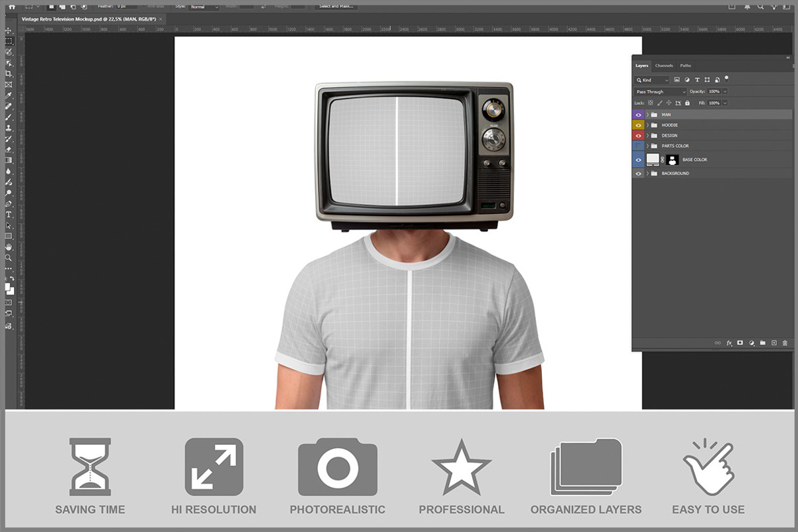Toggle Quick Mask mode in the toolbar
The image size is (798, 532).
9,302
